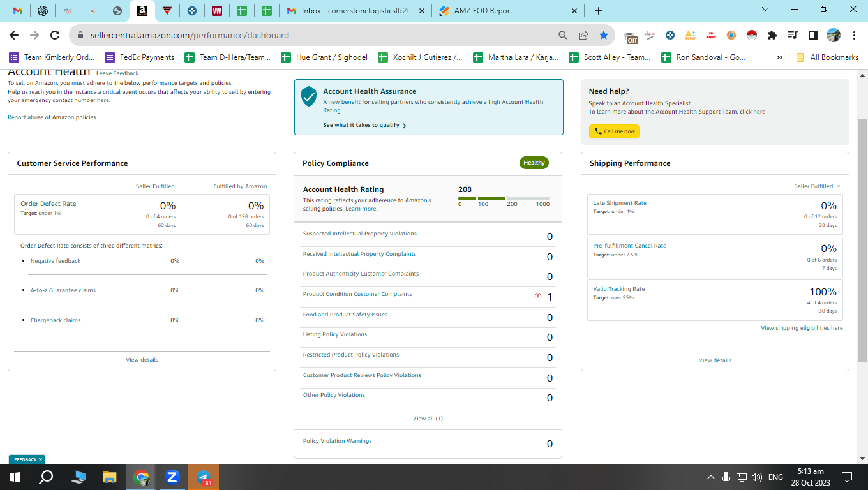
Task: Switch to the AMZ EOD Report tab
Action: tap(507, 11)
